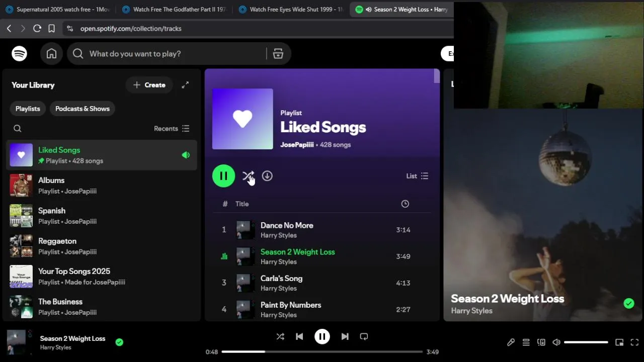Image resolution: width=644 pixels, height=362 pixels.
Task: Download the Liked Songs playlist
Action: click(x=267, y=176)
